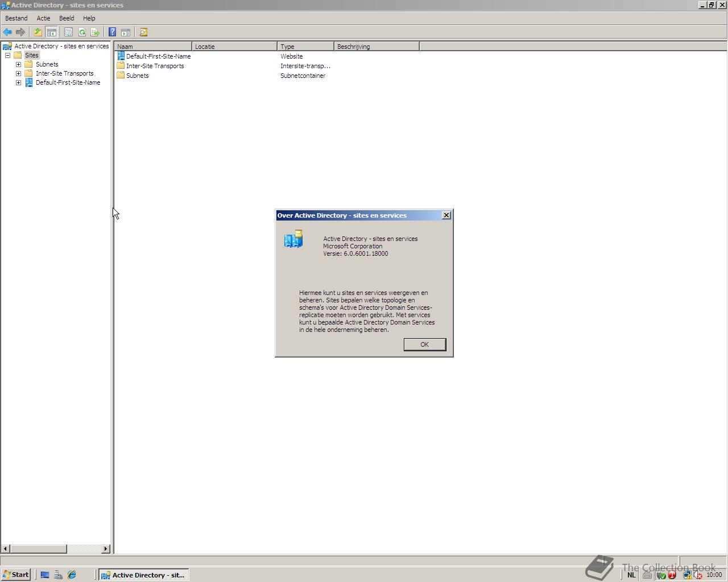Viewport: 728px width, 582px height.
Task: Open Server Manager from quick launch
Action: (x=58, y=575)
